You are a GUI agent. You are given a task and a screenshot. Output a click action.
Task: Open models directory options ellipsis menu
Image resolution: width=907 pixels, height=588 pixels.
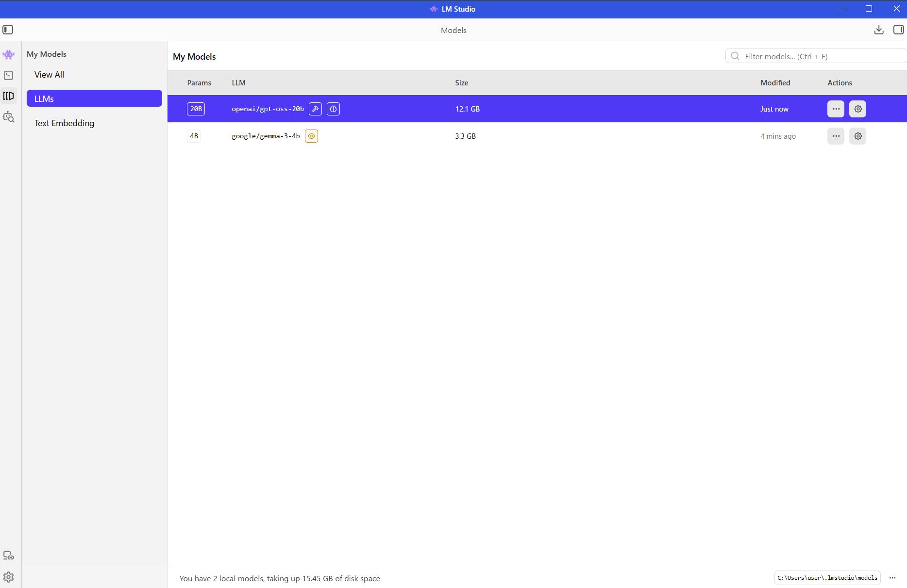click(x=892, y=578)
